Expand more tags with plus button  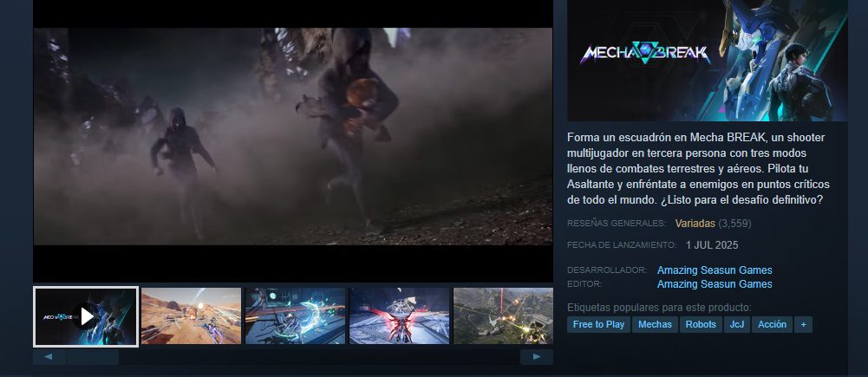(803, 325)
